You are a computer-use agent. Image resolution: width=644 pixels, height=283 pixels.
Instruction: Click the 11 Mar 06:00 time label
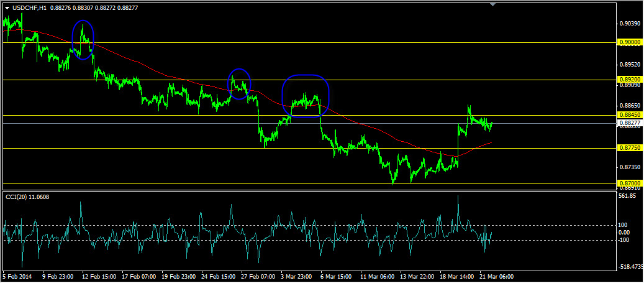pos(378,276)
